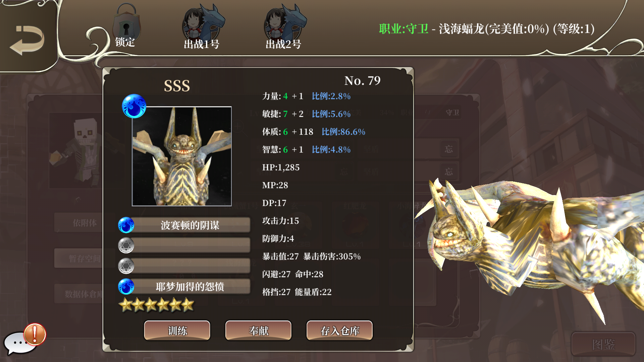Tap the blue skill orb next to 波赛顿的阴谋
644x362 pixels.
pos(126,225)
